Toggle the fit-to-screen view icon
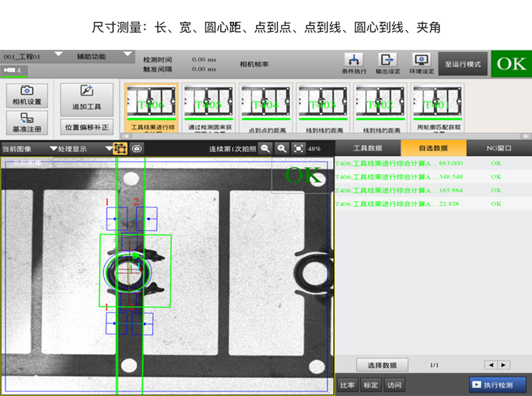The image size is (532, 396). [x=298, y=148]
